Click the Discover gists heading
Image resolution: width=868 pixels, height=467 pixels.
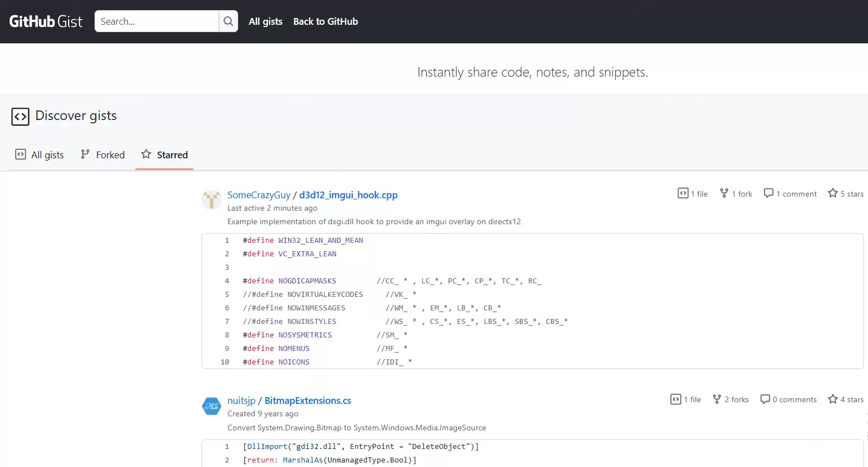(76, 115)
